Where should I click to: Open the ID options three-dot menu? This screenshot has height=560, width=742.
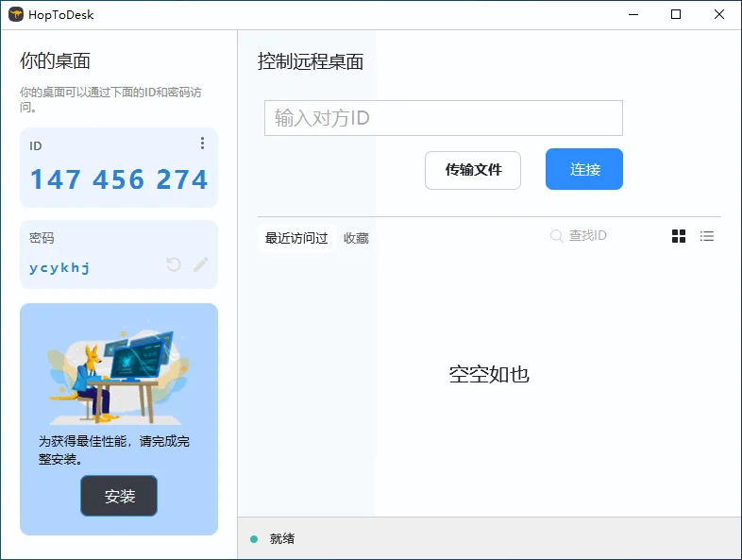pos(202,144)
